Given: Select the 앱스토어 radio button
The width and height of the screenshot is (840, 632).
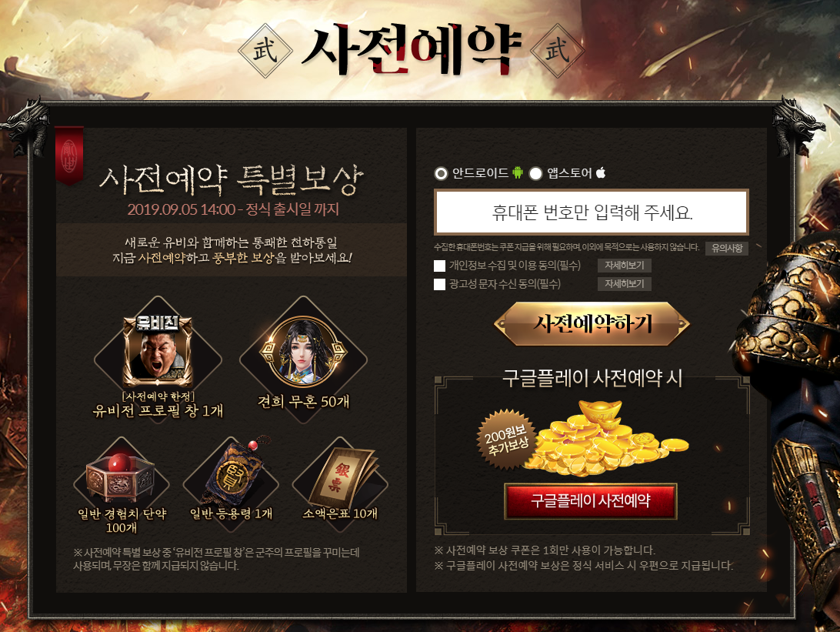Looking at the screenshot, I should click(x=535, y=173).
